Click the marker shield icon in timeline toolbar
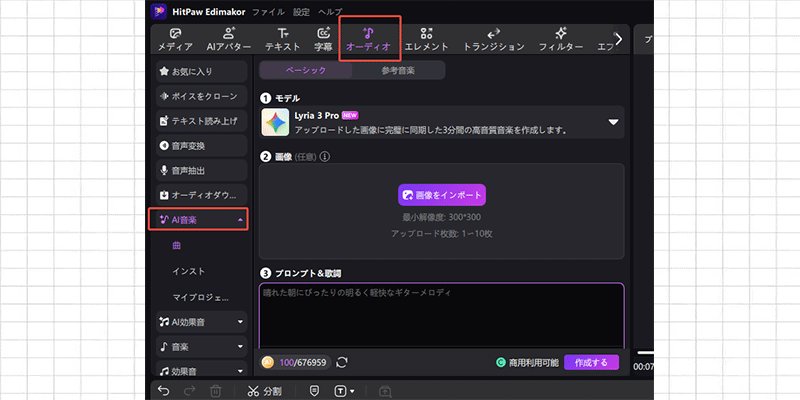800x400 pixels. (x=315, y=391)
